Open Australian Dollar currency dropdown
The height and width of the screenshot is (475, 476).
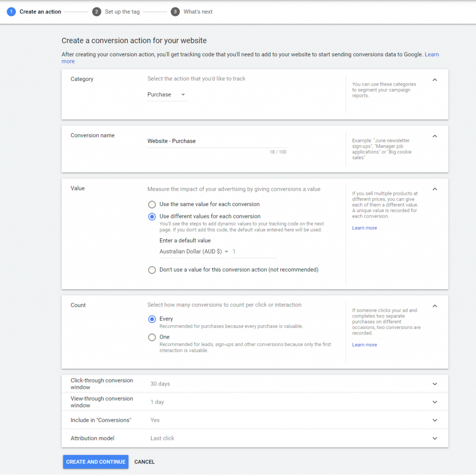click(194, 252)
